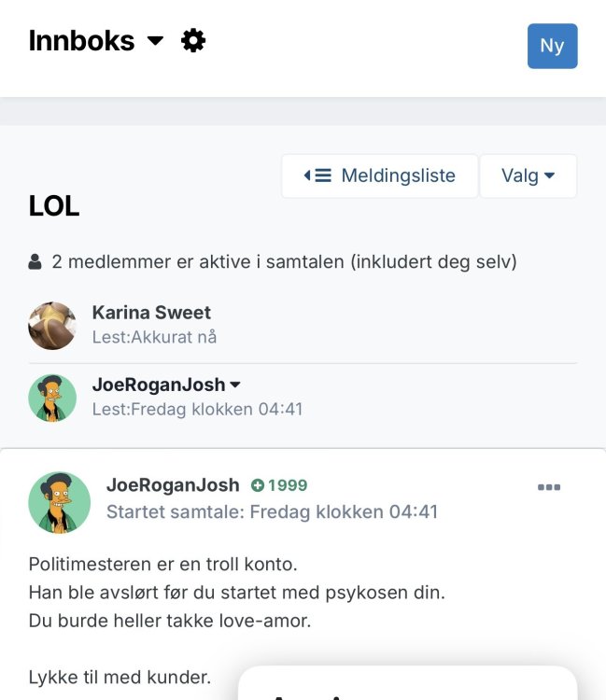Image resolution: width=606 pixels, height=700 pixels.
Task: Expand the caret next to JoeRoganJosh
Action: click(235, 385)
